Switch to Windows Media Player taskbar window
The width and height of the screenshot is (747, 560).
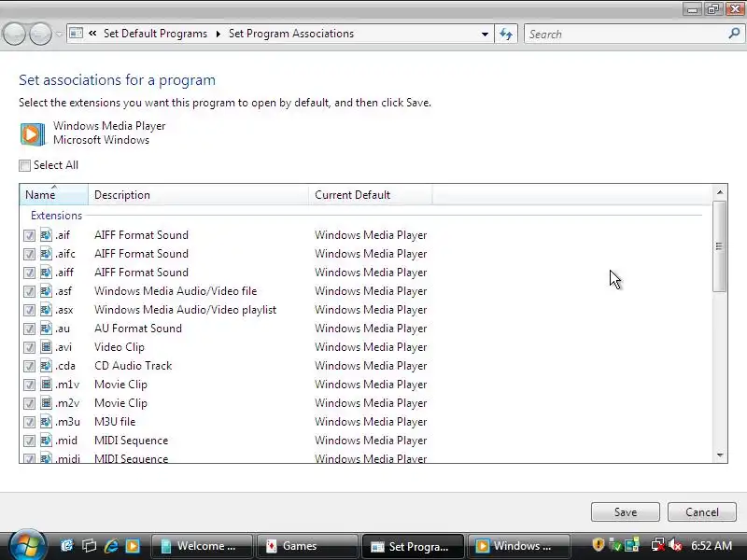pos(518,546)
